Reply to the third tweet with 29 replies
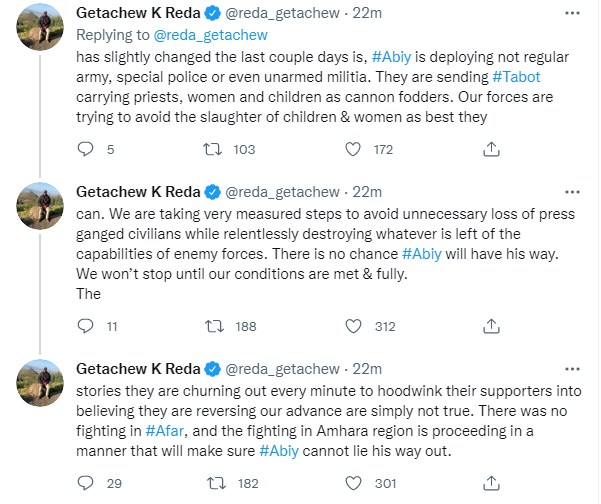601x504 pixels. point(85,482)
